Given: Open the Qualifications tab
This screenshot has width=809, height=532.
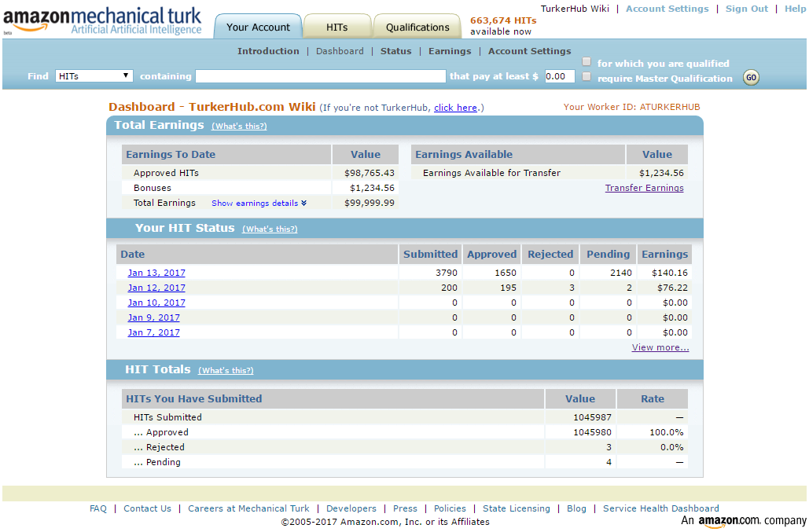Looking at the screenshot, I should tap(417, 27).
